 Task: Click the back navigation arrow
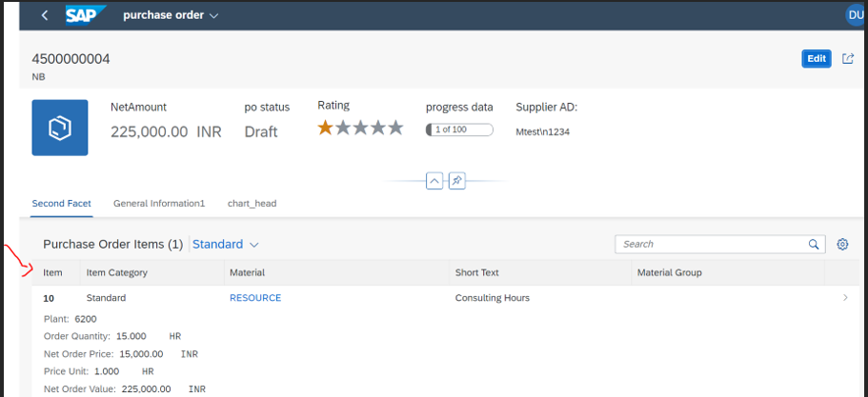[x=45, y=15]
